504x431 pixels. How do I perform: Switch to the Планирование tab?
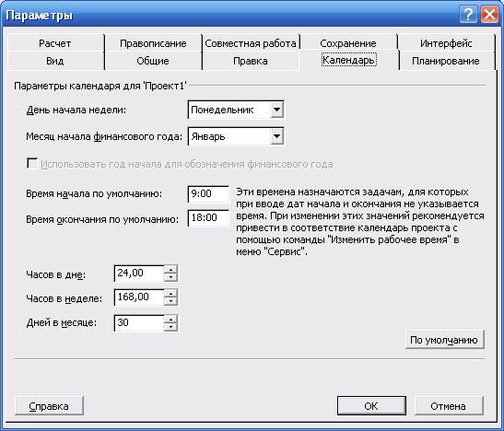446,61
